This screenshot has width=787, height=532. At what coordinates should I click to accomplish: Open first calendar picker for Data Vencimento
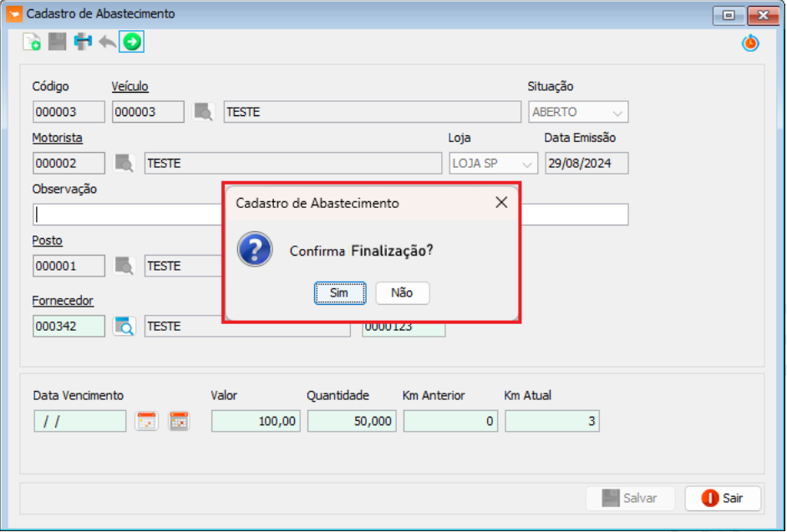pyautogui.click(x=147, y=421)
